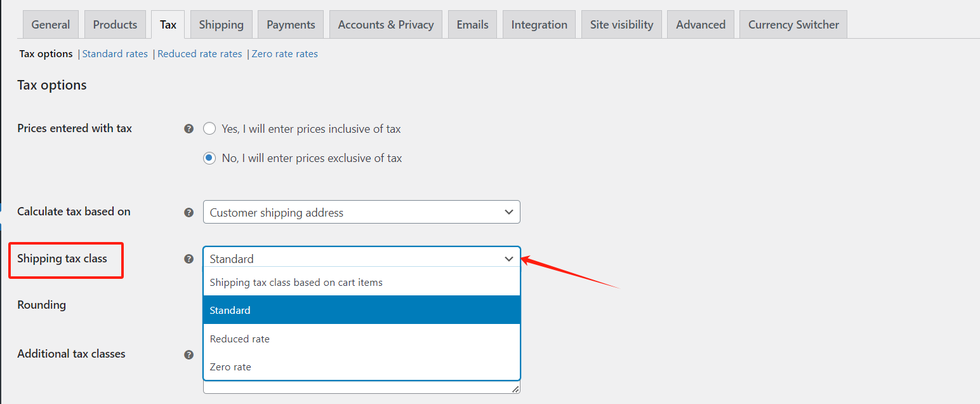Select 'Yes, I will enter prices inclusive of tax'
This screenshot has width=980, height=404.
coord(209,129)
